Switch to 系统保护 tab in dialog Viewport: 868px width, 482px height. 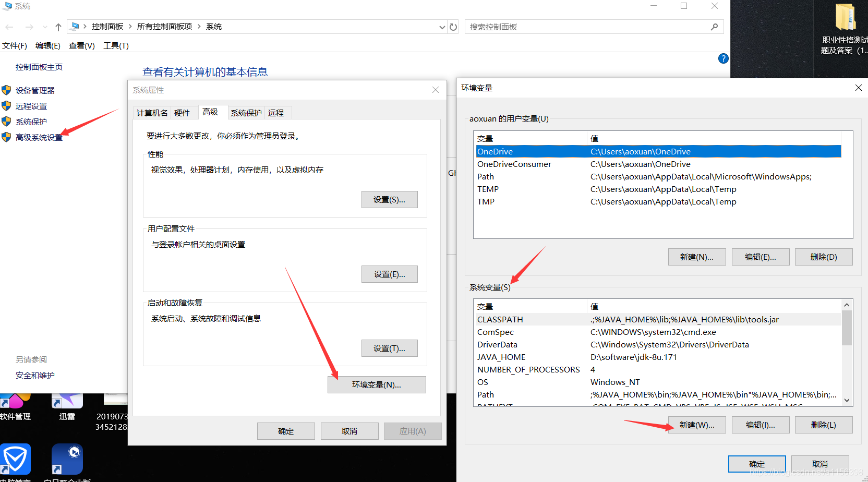tap(246, 113)
